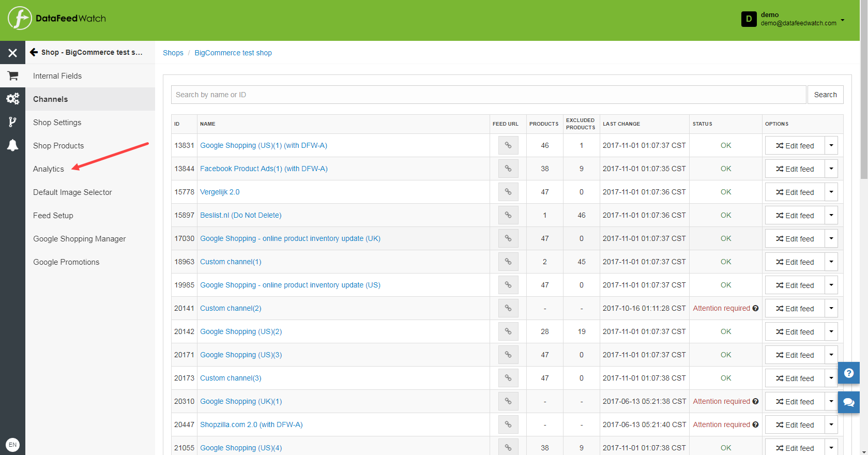Open notifications bell icon
Screen dimensions: 868x455
pos(12,145)
